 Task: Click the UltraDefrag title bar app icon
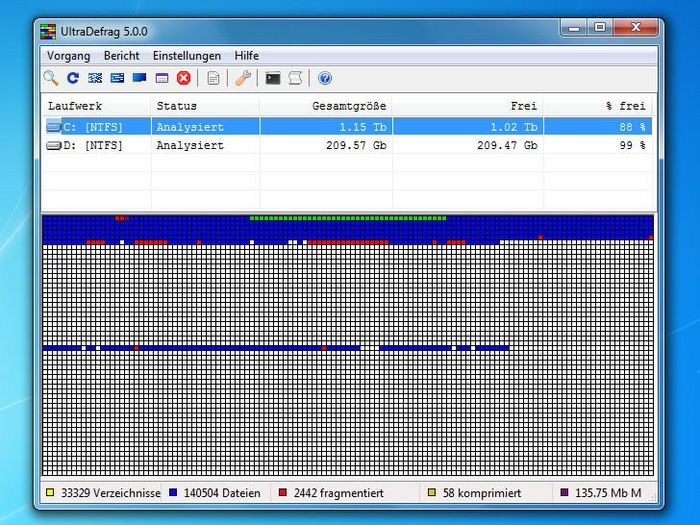[48, 32]
